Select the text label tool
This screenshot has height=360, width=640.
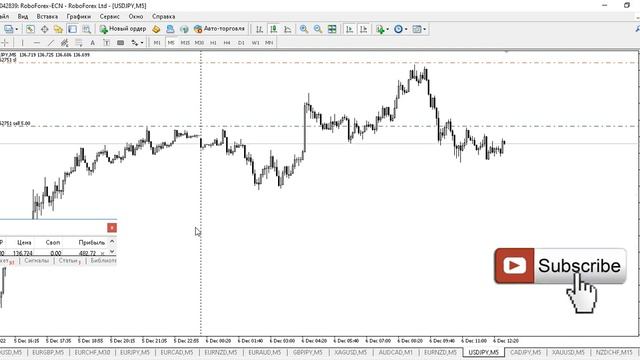(107, 42)
